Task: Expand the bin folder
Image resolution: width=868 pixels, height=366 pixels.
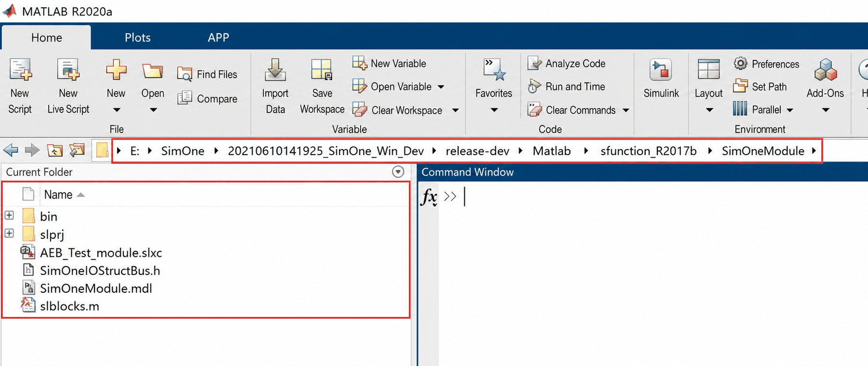Action: 9,215
